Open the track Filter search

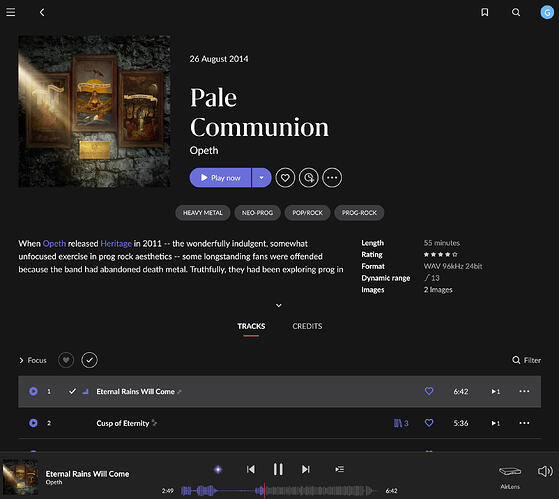(x=526, y=360)
